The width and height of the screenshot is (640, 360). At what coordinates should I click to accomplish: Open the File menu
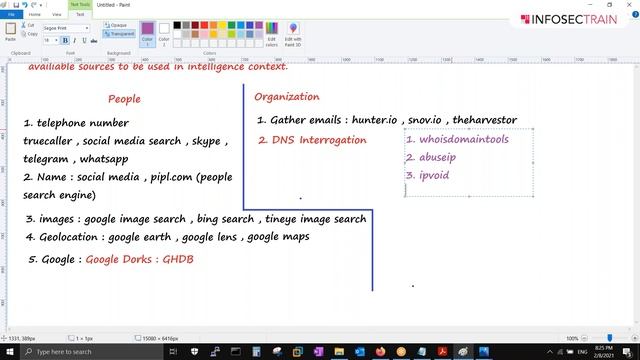tap(11, 14)
